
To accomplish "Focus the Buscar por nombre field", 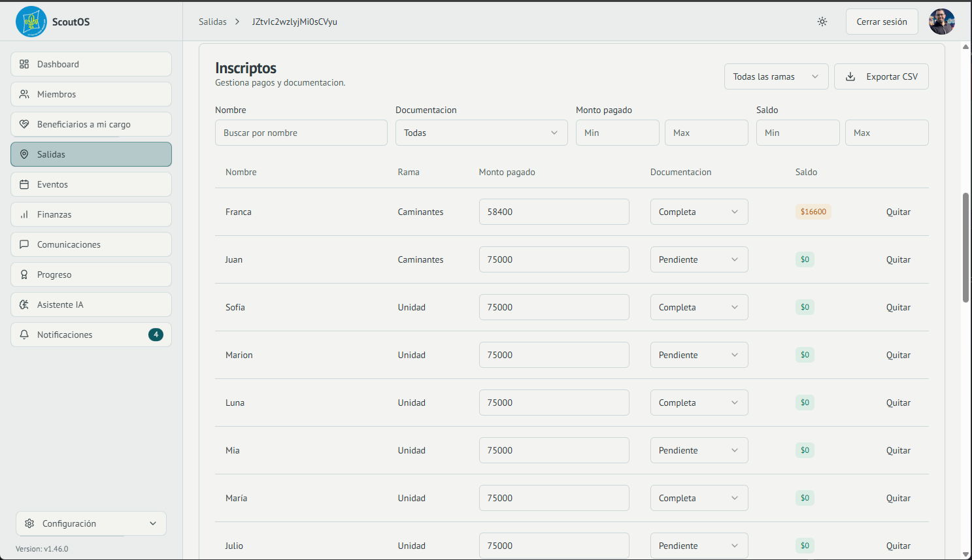I will (301, 133).
